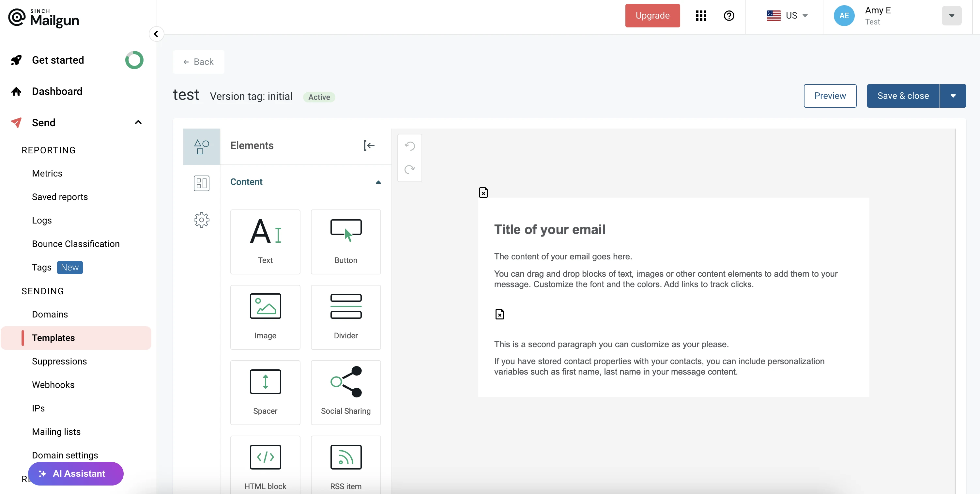Collapse the Elements panel
Image resolution: width=980 pixels, height=494 pixels.
pyautogui.click(x=369, y=146)
